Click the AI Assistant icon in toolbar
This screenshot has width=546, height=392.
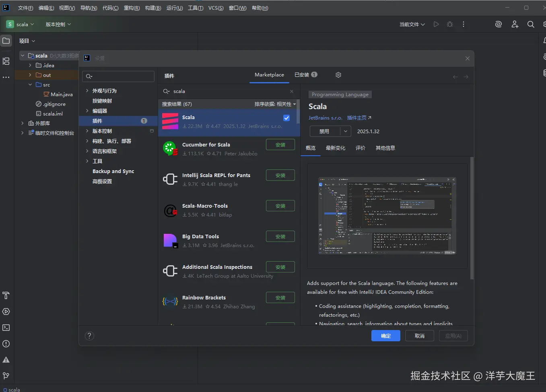pyautogui.click(x=499, y=24)
